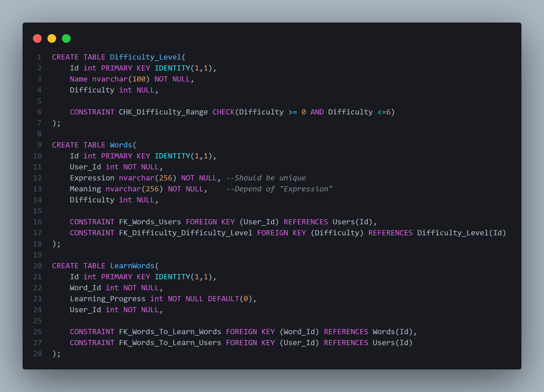Select the FK_Difficulty_Difficulty_Level constraint name
Screen dimensions: 544x392
click(185, 233)
